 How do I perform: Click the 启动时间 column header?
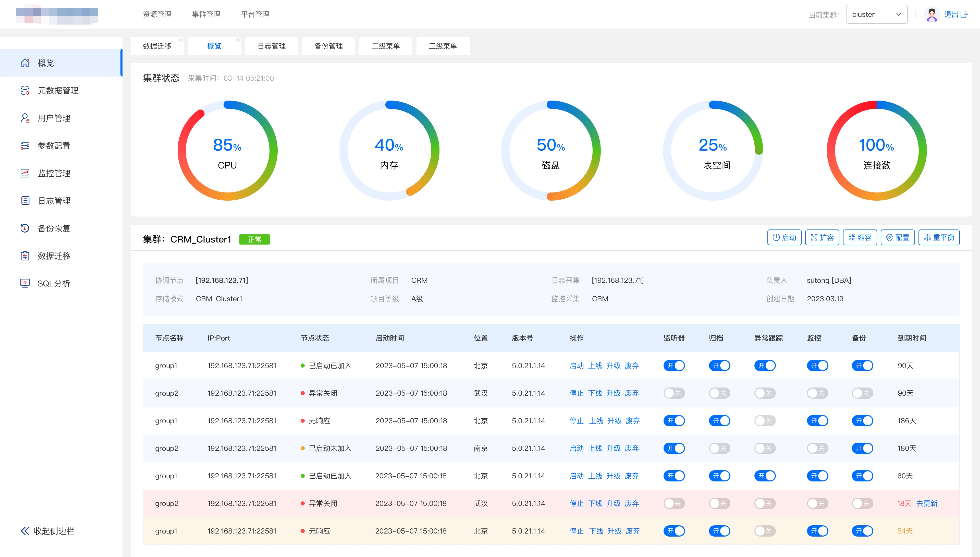pyautogui.click(x=390, y=338)
